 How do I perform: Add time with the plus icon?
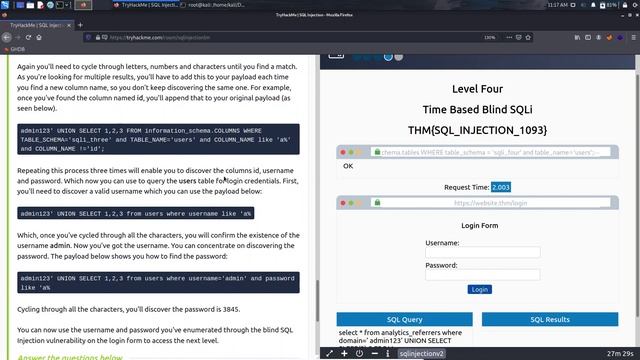[x=344, y=354]
